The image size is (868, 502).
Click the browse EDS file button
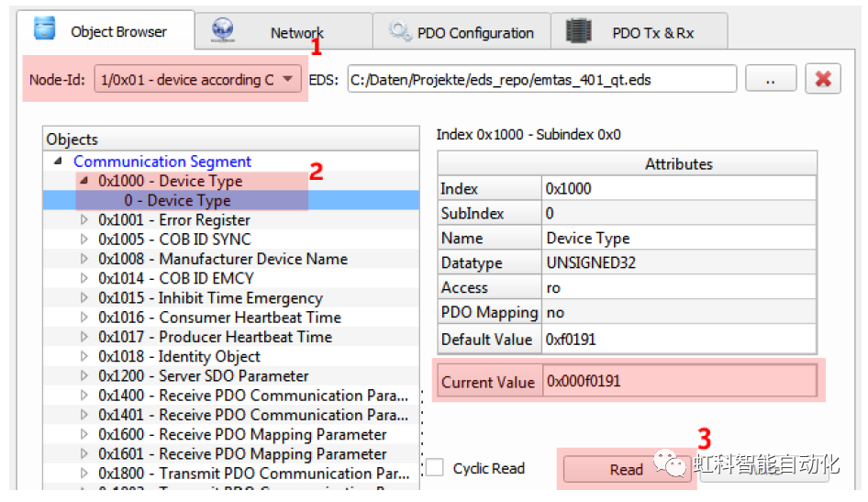(x=770, y=80)
